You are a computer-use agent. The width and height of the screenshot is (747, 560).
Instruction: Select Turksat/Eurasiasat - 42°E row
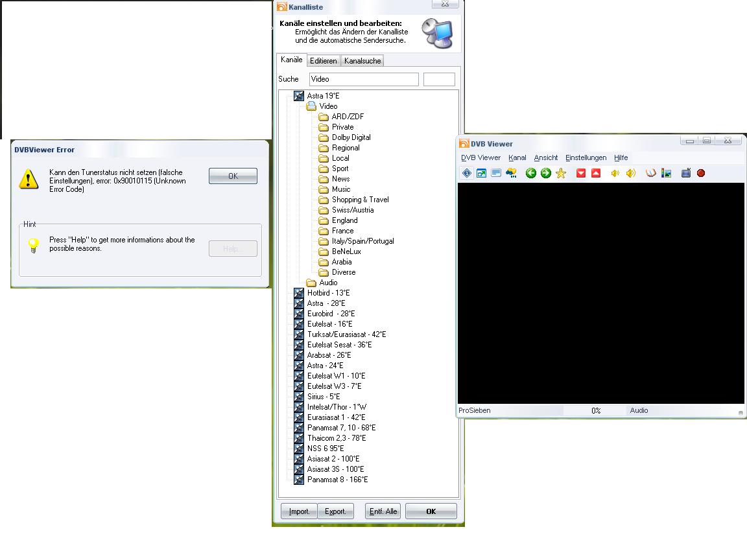click(346, 334)
